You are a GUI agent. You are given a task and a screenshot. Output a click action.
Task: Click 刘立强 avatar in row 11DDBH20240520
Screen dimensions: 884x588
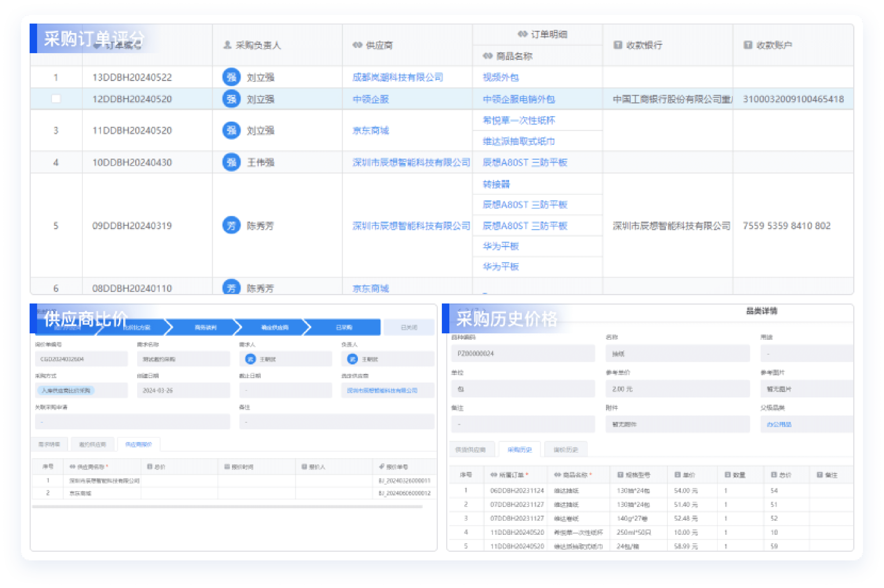click(231, 130)
